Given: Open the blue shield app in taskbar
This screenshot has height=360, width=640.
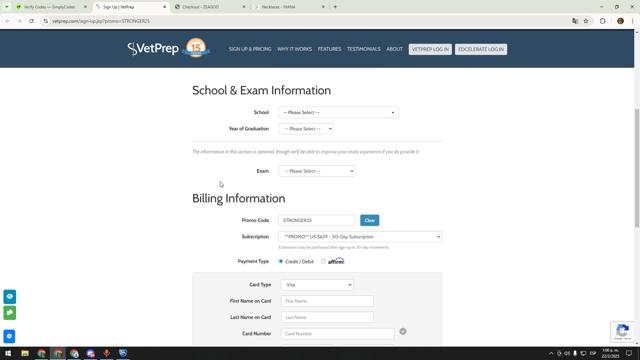Looking at the screenshot, I should (123, 353).
